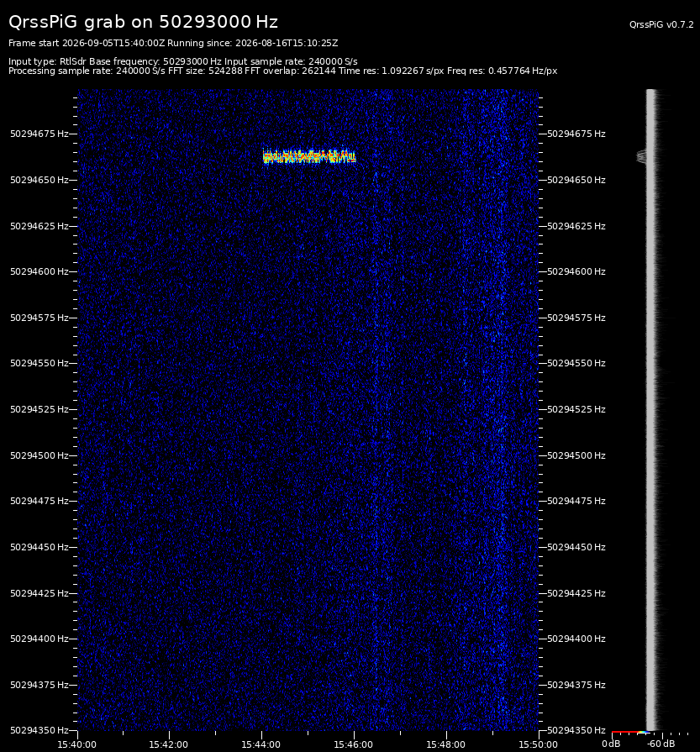The height and width of the screenshot is (752, 700).
Task: Click the 15:48:00 time axis marker
Action: (x=445, y=744)
